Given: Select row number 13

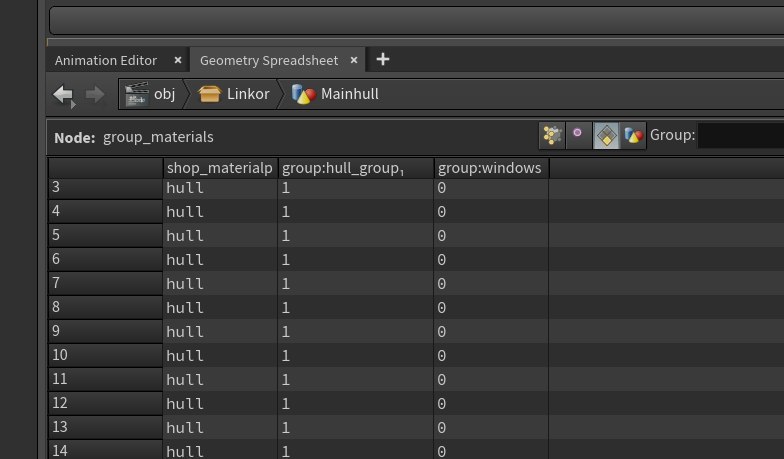Looking at the screenshot, I should pos(106,428).
